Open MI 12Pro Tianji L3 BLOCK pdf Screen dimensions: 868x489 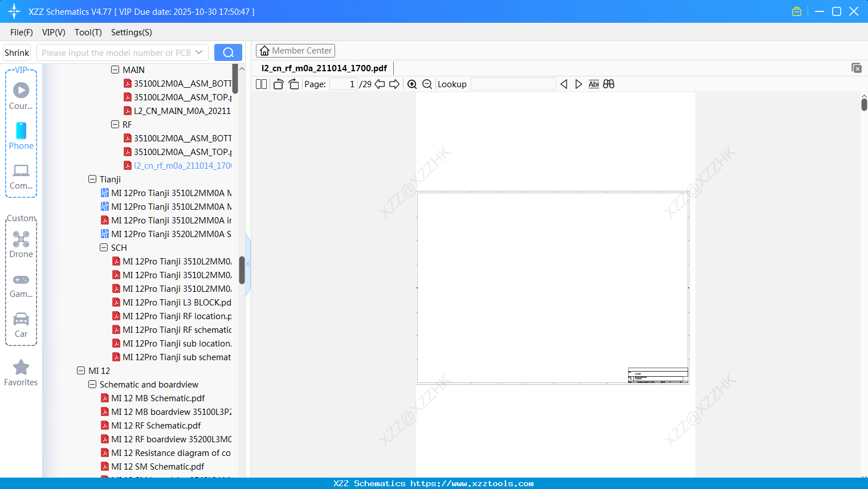coord(171,302)
